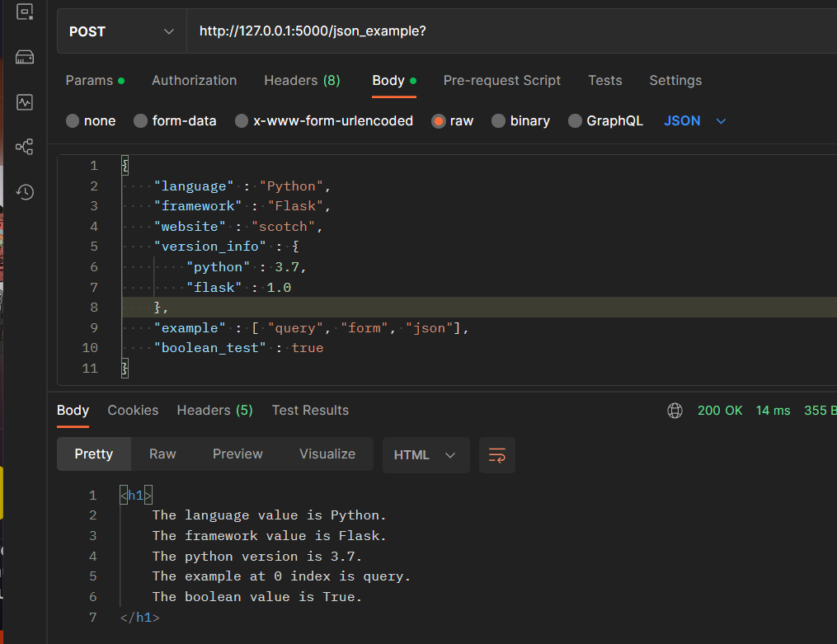Click the "boolean_test" key in request body

pos(209,348)
